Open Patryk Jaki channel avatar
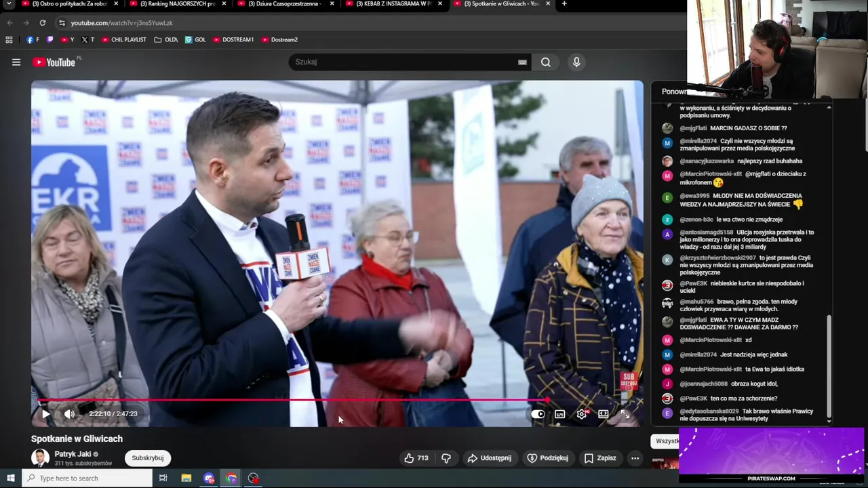868x488 pixels. [x=41, y=458]
